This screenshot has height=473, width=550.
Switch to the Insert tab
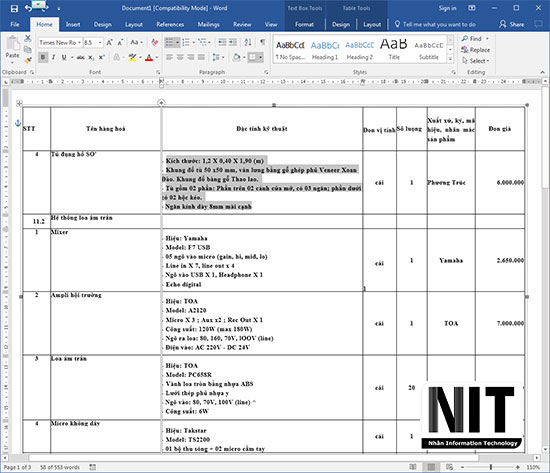click(x=73, y=25)
